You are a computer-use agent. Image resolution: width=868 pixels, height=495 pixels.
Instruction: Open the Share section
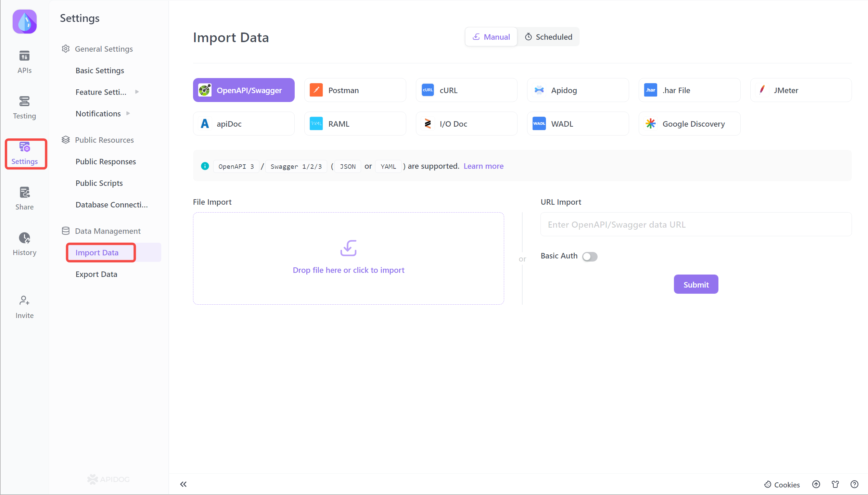24,199
